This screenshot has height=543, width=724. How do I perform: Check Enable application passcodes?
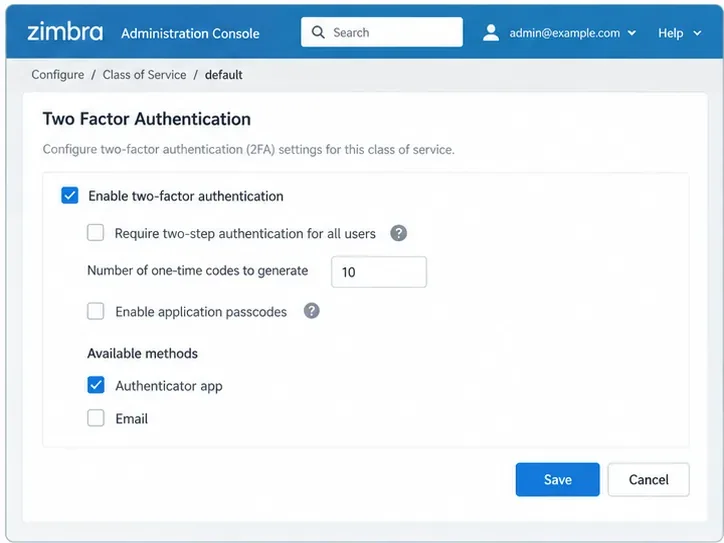point(96,311)
